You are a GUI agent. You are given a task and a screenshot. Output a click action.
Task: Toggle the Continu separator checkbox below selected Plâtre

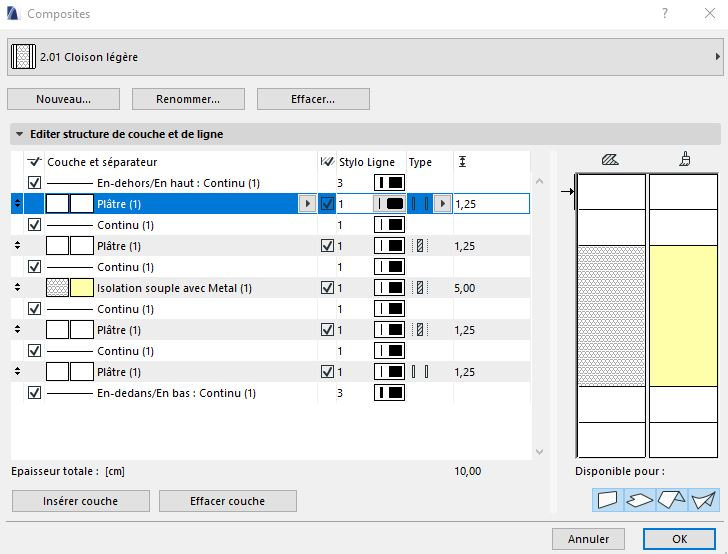pos(34,225)
